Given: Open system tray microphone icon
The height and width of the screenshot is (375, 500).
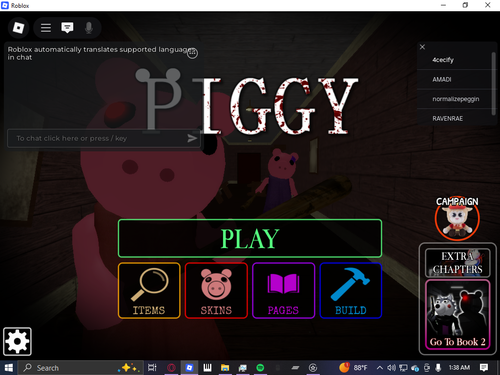Looking at the screenshot, I should coord(438,368).
